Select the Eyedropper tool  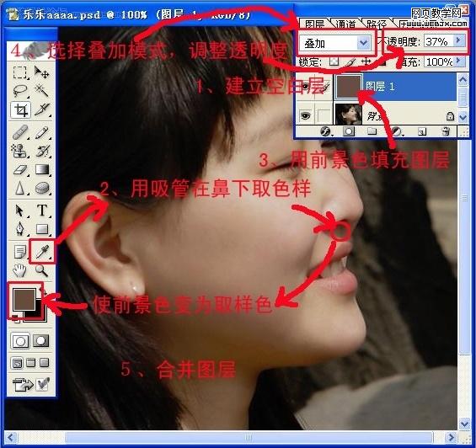[x=42, y=252]
